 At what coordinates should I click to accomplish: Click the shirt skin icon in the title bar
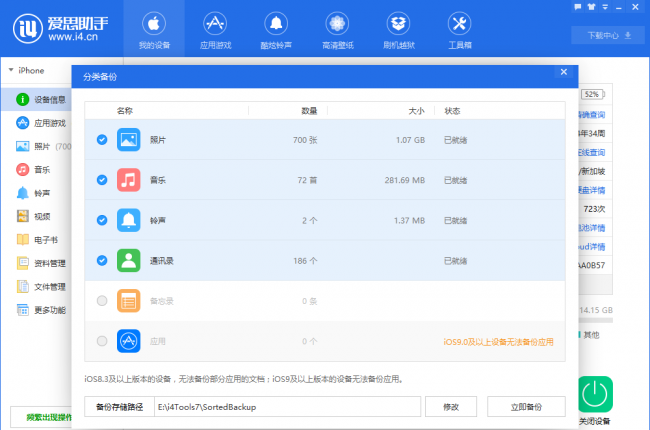point(592,7)
